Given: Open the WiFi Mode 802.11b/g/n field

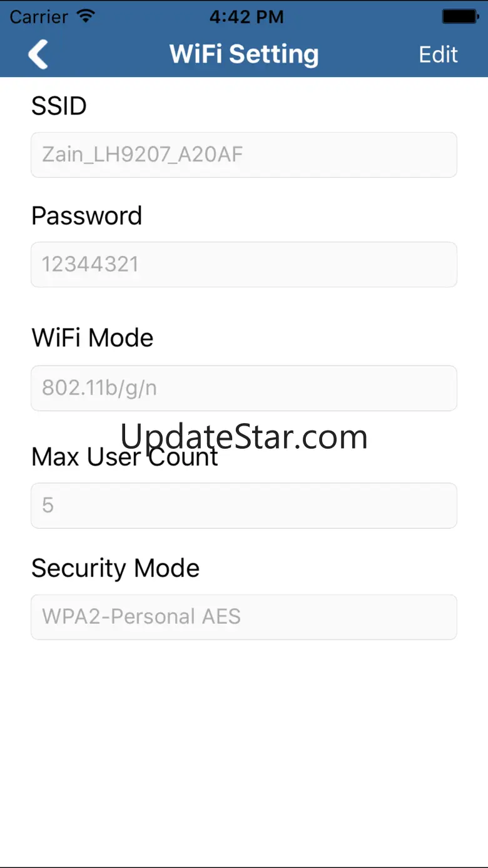Looking at the screenshot, I should pyautogui.click(x=244, y=388).
